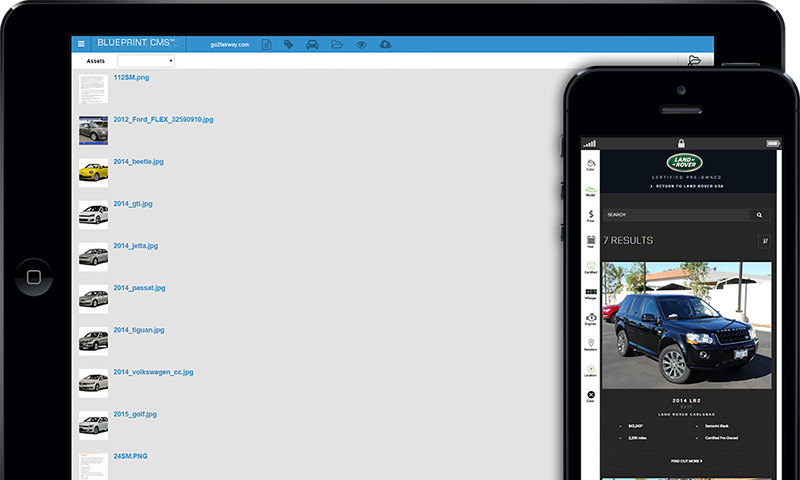Open the hamburger menu in Blueprint CMS

point(81,44)
